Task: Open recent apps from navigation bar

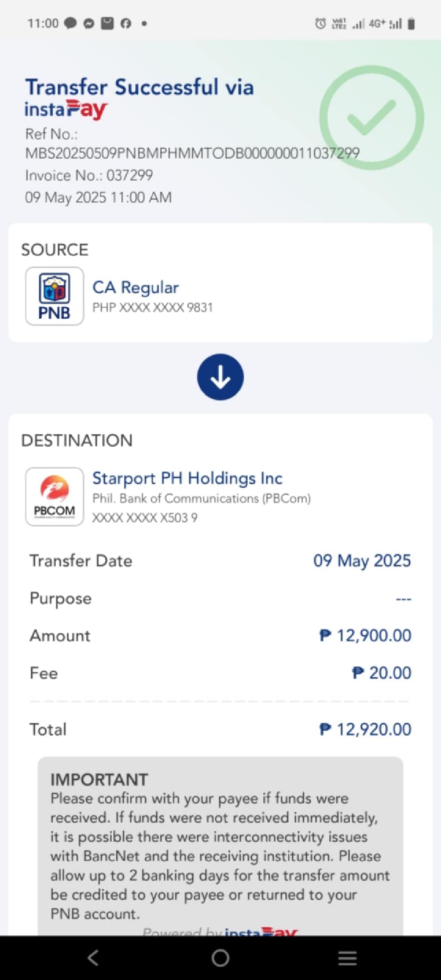Action: (x=347, y=957)
